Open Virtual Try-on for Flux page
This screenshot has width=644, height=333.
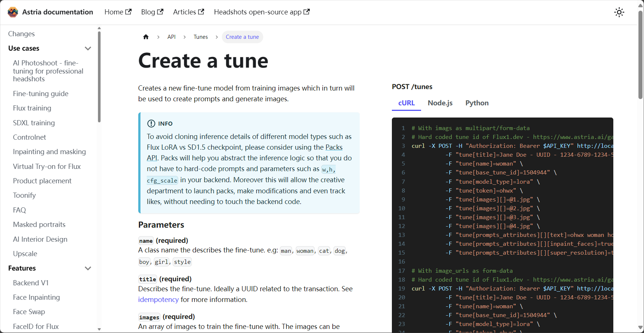(47, 166)
